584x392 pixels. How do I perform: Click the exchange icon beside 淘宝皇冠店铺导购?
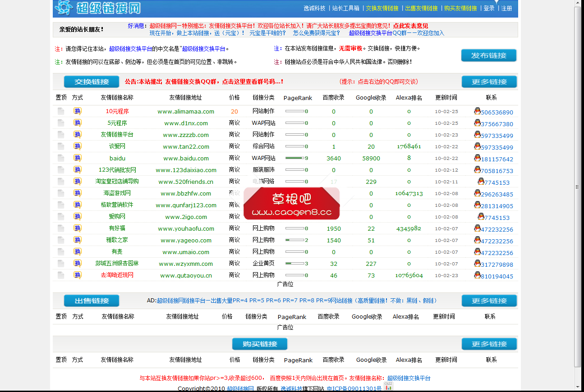click(77, 182)
